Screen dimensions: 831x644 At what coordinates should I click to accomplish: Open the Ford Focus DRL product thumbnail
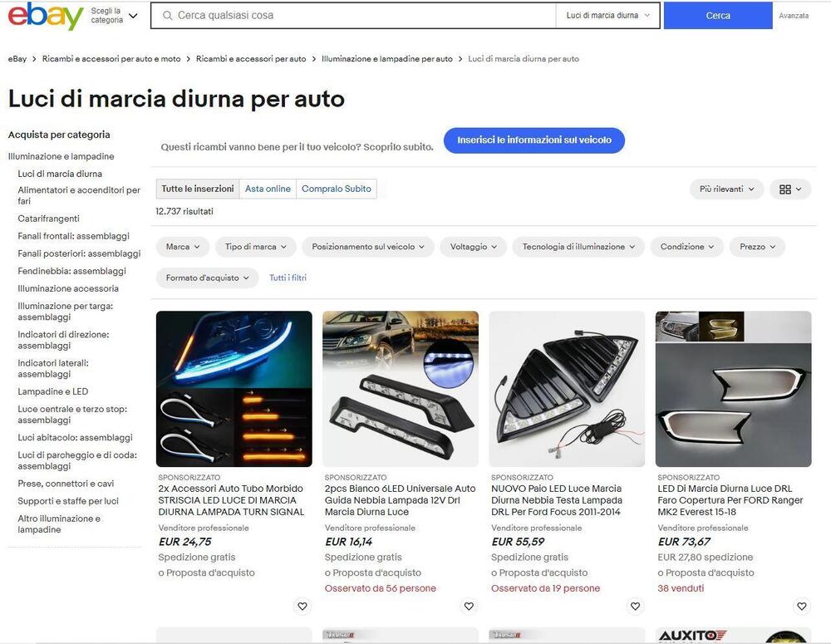pyautogui.click(x=567, y=389)
